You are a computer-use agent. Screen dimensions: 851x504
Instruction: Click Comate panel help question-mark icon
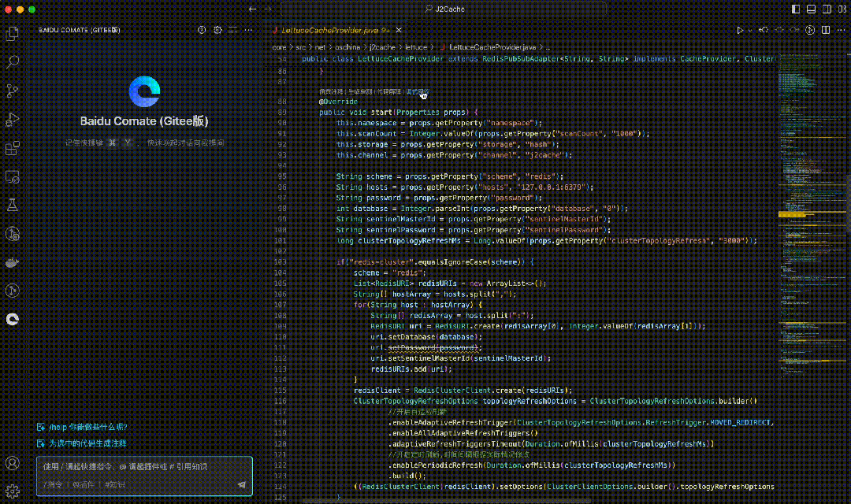202,31
